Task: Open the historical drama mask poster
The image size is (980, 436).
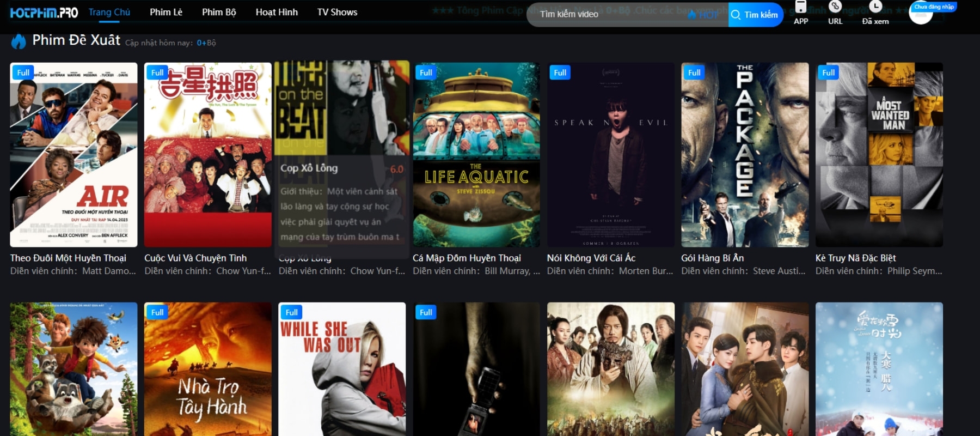Action: 611,369
